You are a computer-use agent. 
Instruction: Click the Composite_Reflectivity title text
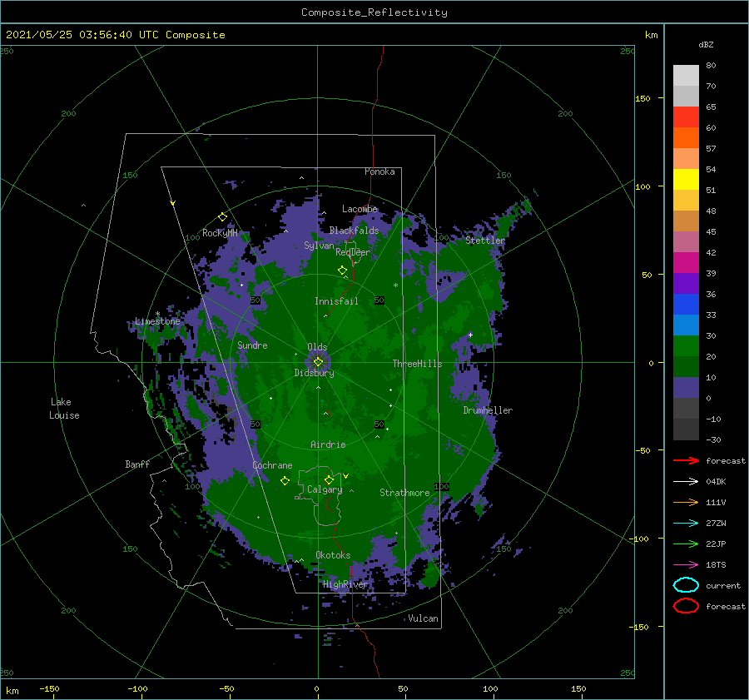[x=374, y=12]
